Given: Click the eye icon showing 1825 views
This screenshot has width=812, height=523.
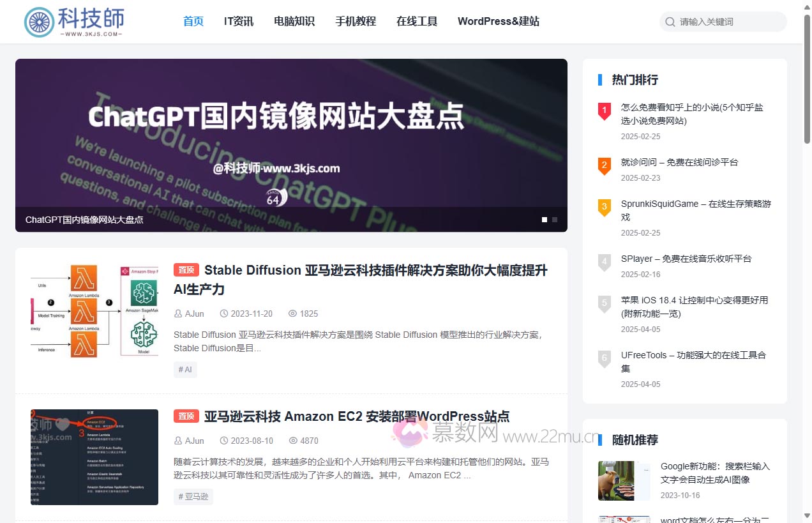Looking at the screenshot, I should click(x=292, y=314).
